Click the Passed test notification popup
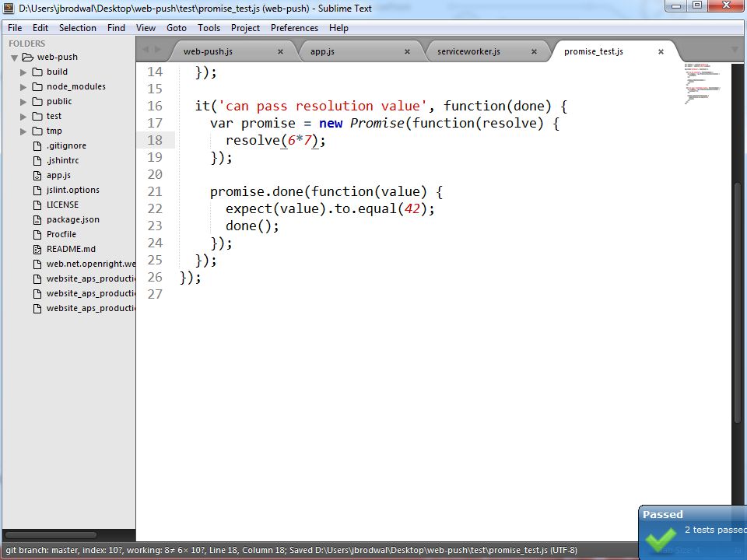This screenshot has height=560, width=747. [x=693, y=532]
